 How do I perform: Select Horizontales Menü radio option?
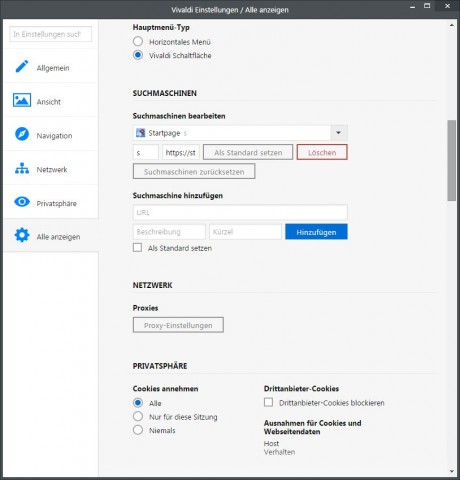[x=138, y=41]
